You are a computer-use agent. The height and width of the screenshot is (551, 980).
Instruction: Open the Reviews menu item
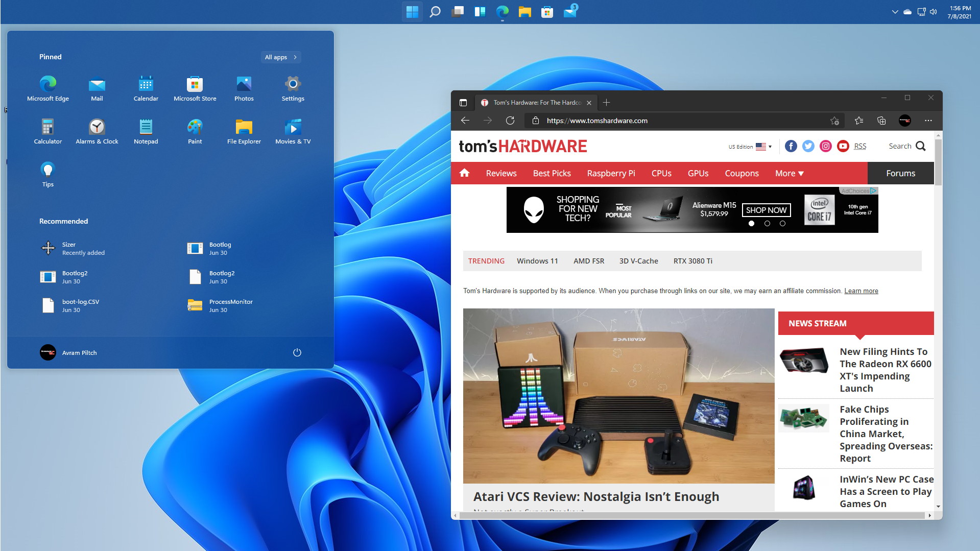[501, 173]
